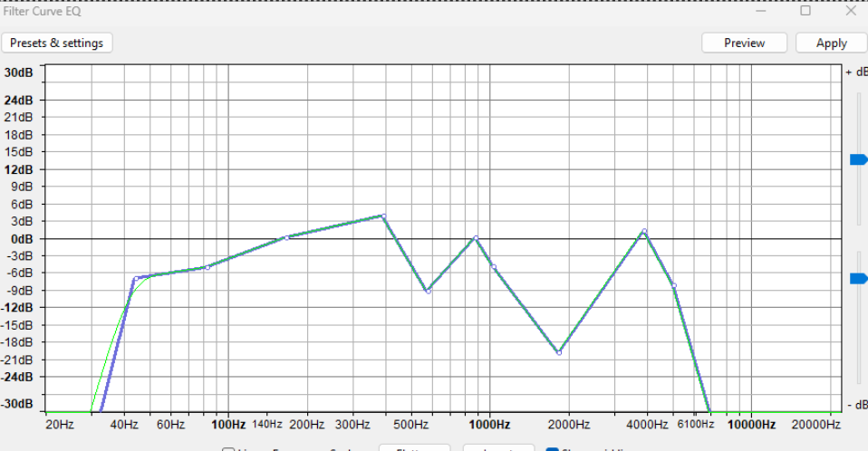Image resolution: width=868 pixels, height=451 pixels.
Task: Click the Preview button
Action: point(744,43)
